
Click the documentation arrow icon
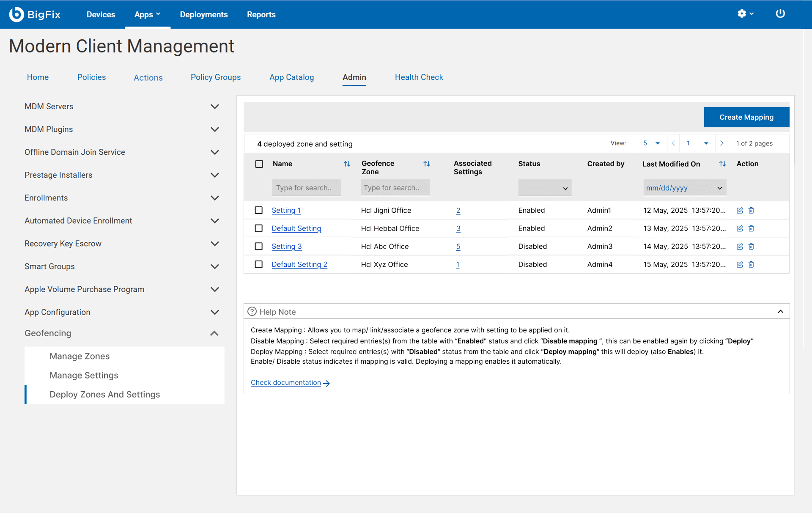pyautogui.click(x=326, y=383)
